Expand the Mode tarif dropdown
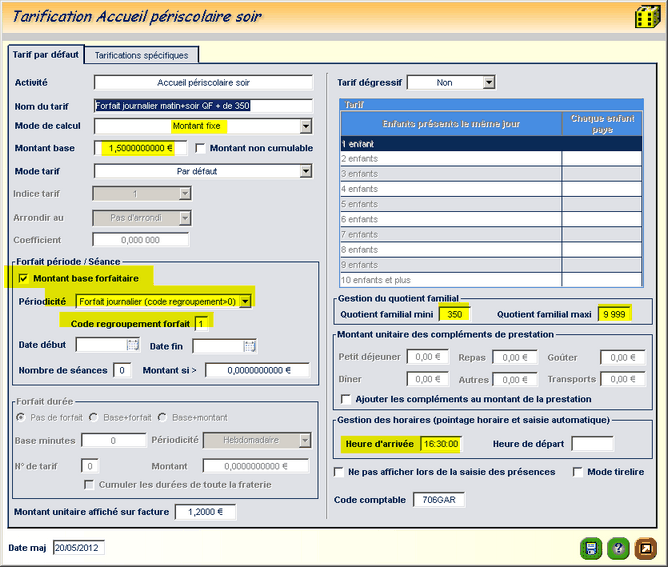The height and width of the screenshot is (567, 668). coord(305,171)
